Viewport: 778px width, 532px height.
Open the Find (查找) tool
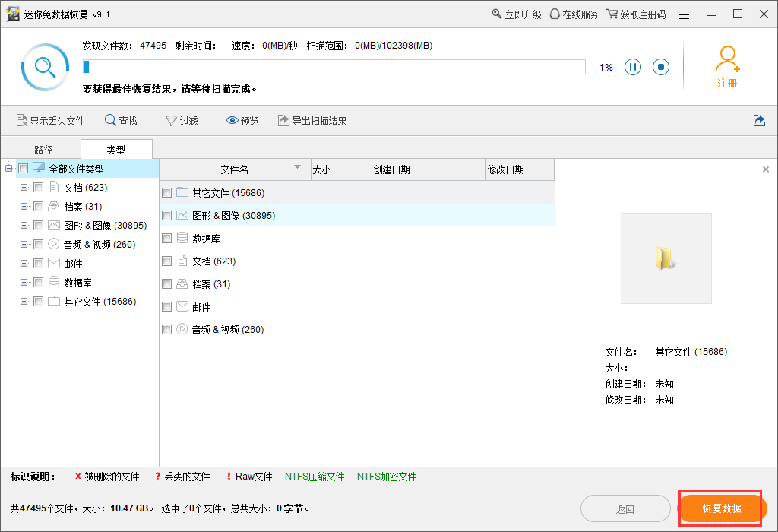coord(121,121)
